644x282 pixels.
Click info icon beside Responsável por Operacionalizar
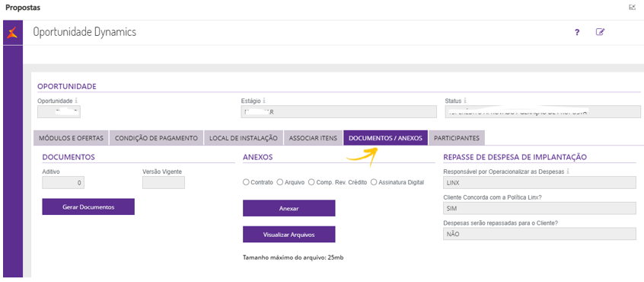pos(568,171)
